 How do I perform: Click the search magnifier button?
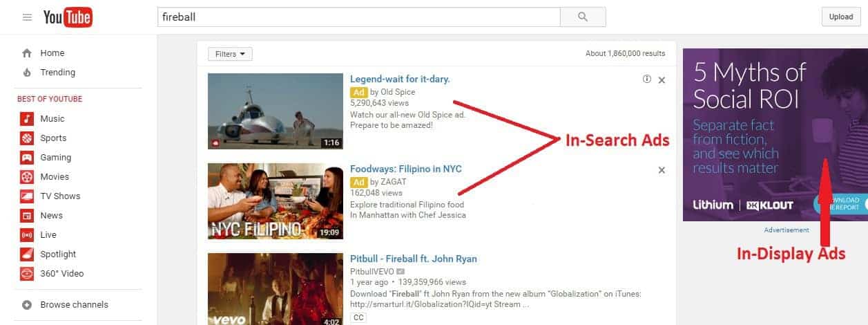point(583,17)
